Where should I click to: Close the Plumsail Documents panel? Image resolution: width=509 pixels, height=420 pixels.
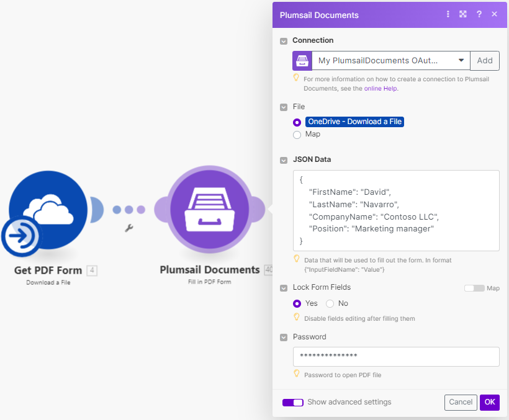point(494,14)
